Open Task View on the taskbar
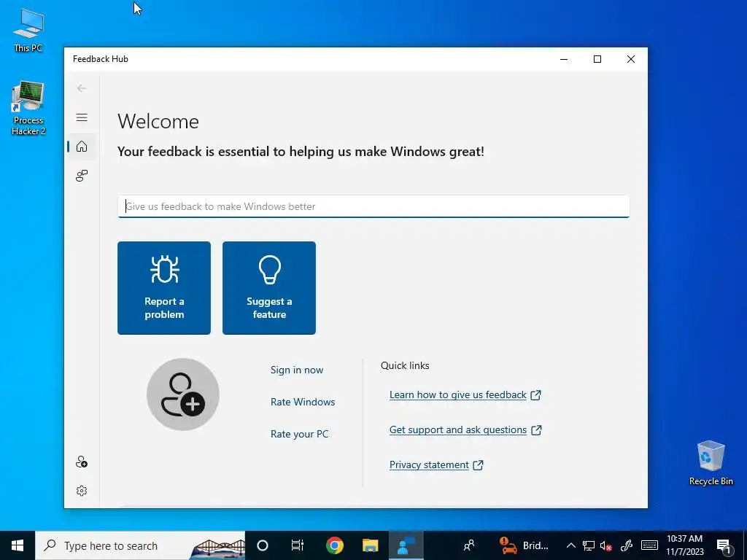Image resolution: width=747 pixels, height=560 pixels. (298, 545)
